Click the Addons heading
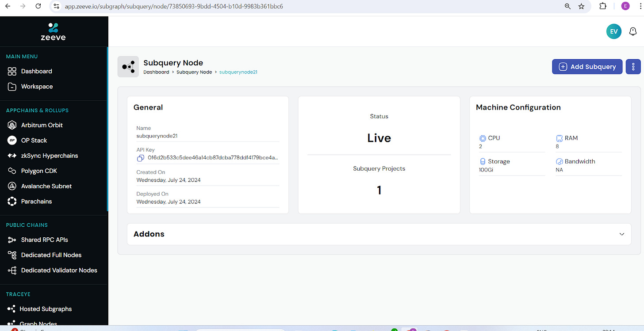644x331 pixels. [149, 234]
